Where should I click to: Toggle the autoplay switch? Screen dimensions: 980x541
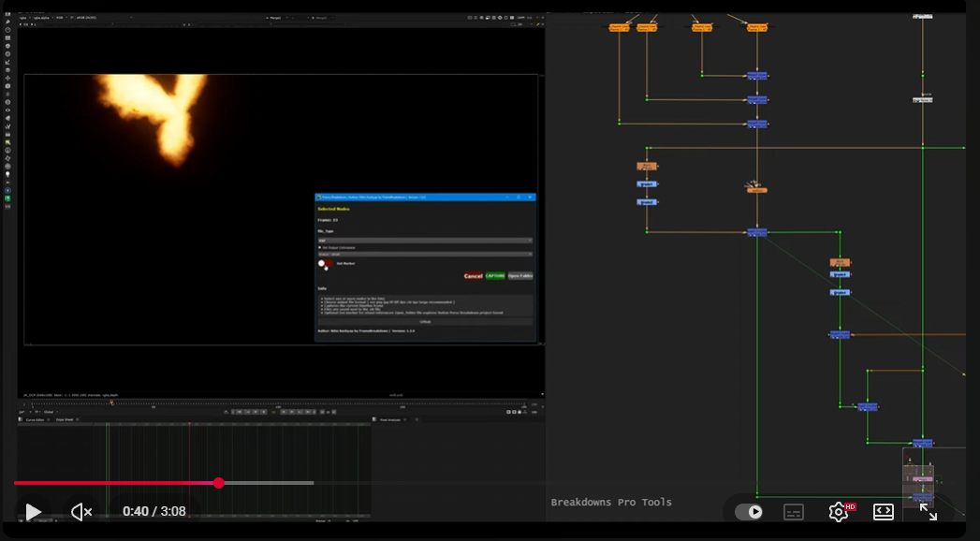click(749, 512)
